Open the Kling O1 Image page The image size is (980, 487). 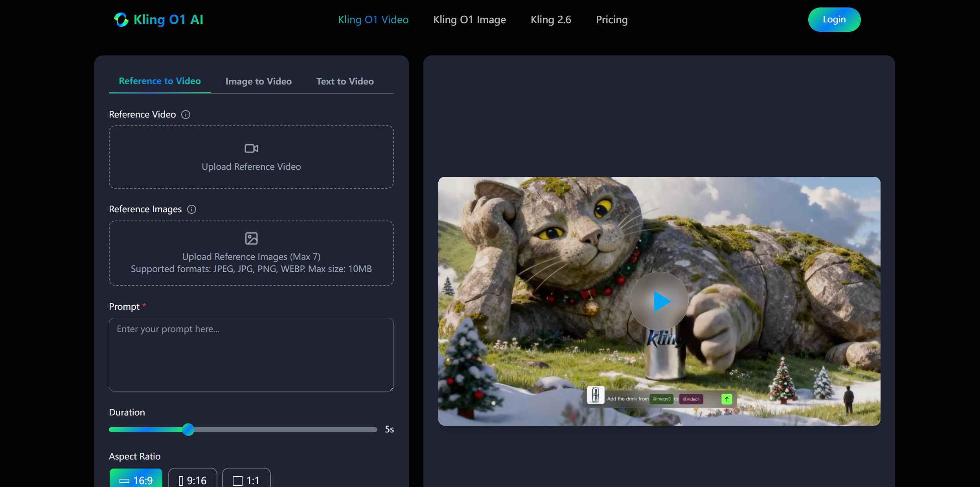[x=469, y=20]
